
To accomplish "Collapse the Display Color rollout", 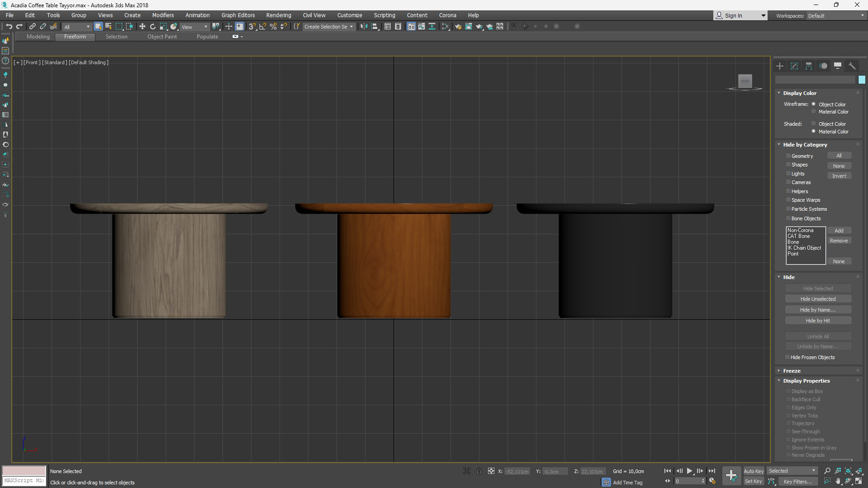I will (779, 93).
